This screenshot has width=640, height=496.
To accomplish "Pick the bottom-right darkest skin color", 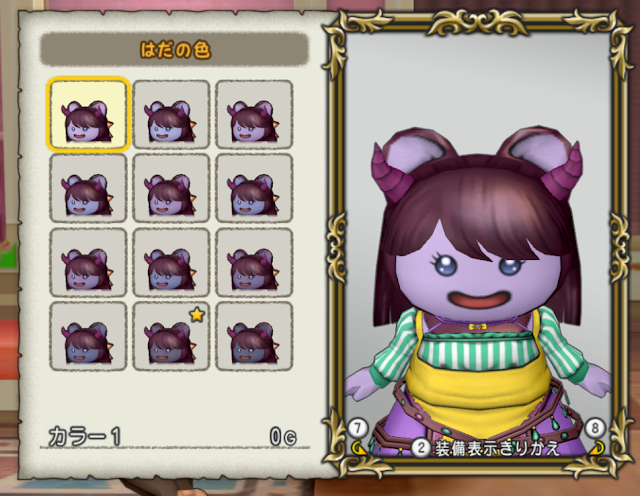I will (x=254, y=336).
